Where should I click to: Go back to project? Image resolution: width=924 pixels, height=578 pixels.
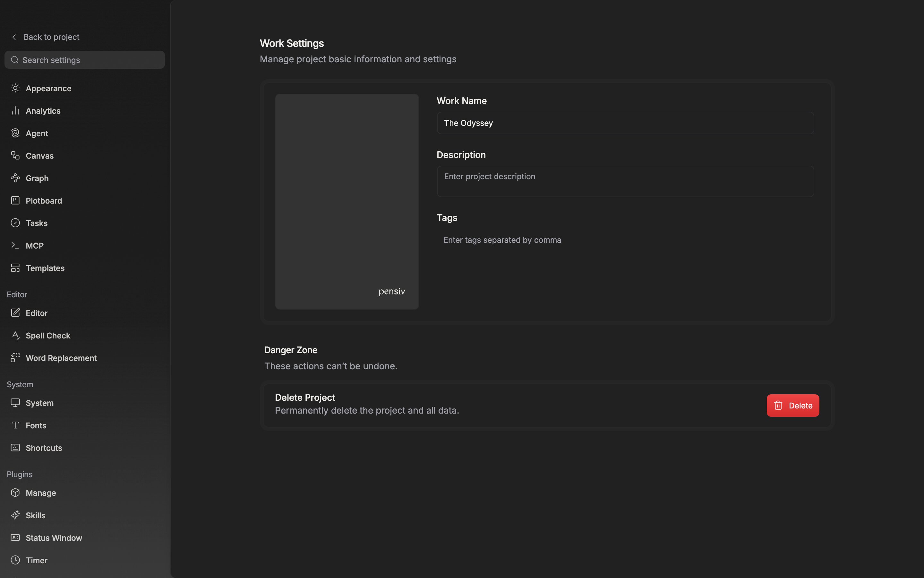click(x=46, y=37)
